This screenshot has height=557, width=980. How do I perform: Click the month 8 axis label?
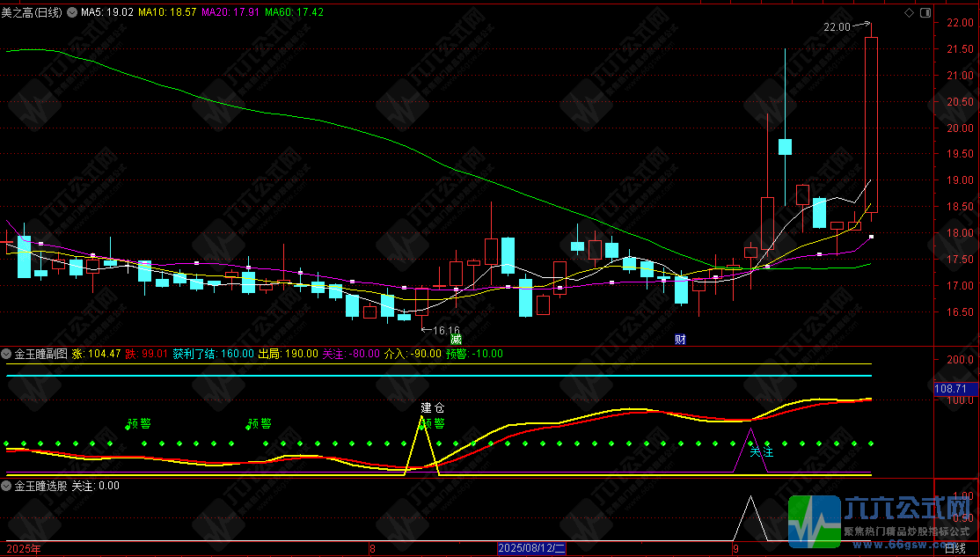coord(372,549)
